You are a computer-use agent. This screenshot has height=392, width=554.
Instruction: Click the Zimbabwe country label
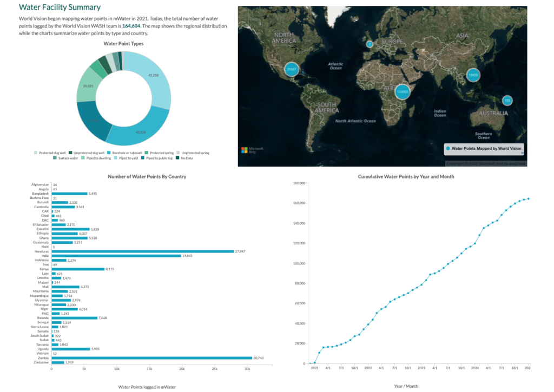[41, 362]
